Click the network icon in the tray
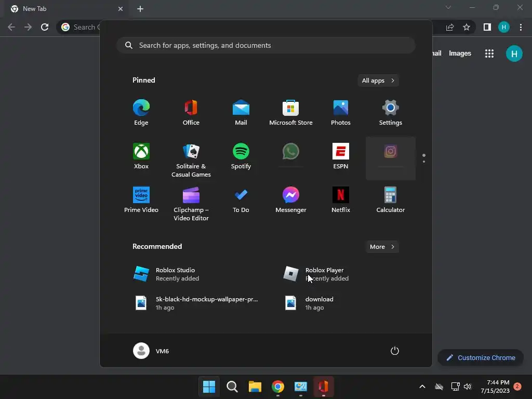The height and width of the screenshot is (399, 532). [x=455, y=387]
